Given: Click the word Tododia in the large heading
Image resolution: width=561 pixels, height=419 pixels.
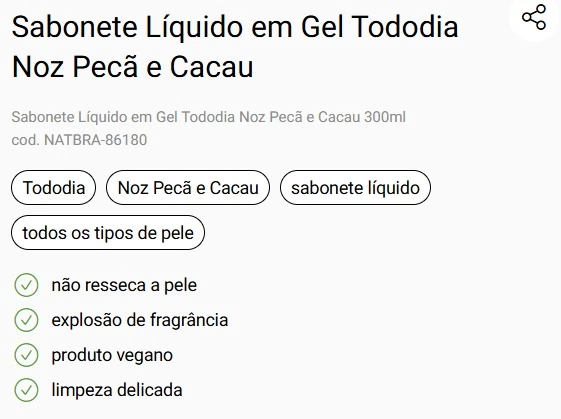Looking at the screenshot, I should (407, 27).
